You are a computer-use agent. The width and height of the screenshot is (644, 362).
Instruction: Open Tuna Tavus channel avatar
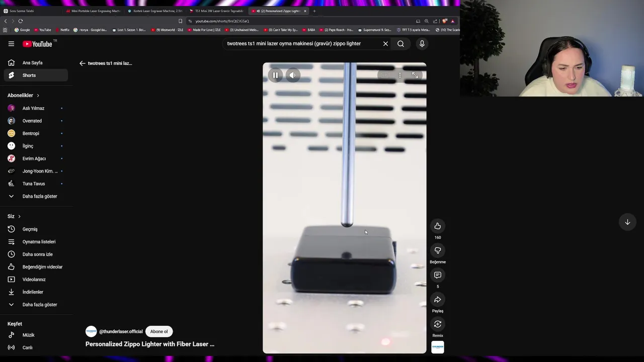click(x=11, y=184)
